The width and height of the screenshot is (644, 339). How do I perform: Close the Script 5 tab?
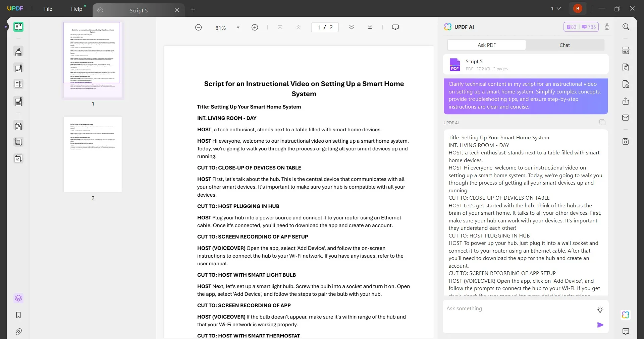(177, 10)
